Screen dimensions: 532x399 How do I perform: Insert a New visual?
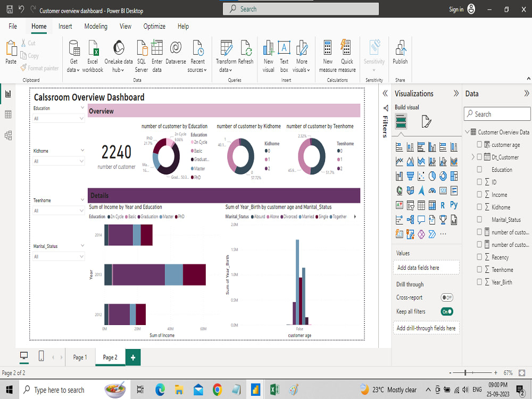[x=268, y=56]
